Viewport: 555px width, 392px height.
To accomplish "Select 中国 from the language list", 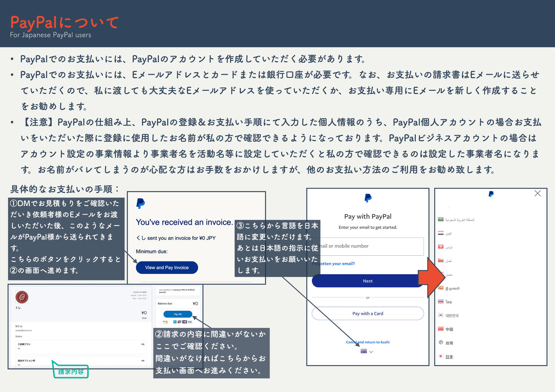I will click(449, 329).
